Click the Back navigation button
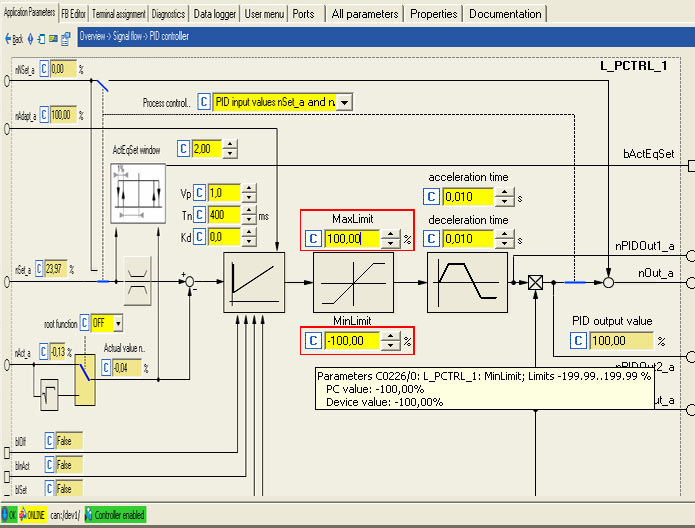The width and height of the screenshot is (695, 528). 15,38
